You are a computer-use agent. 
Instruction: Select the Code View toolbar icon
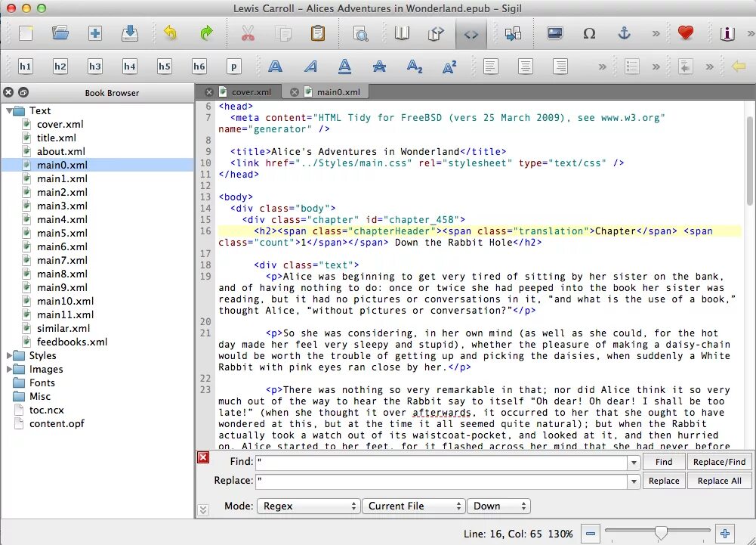point(471,34)
